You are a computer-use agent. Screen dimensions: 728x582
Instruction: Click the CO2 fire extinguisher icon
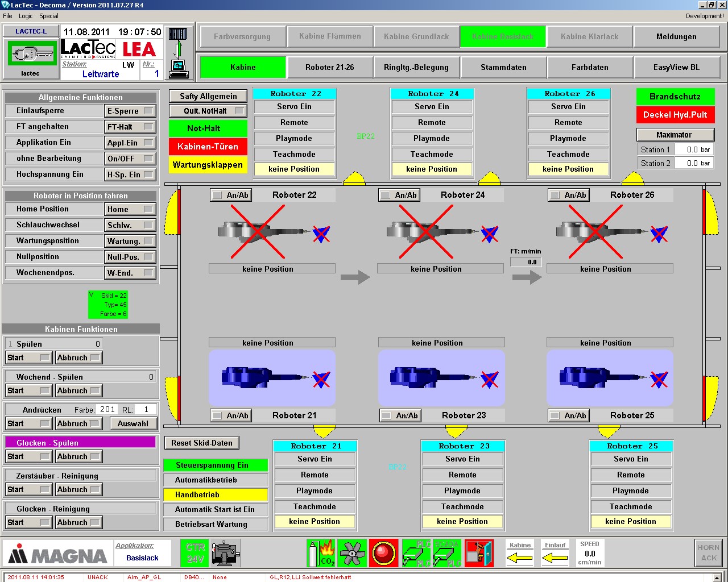(x=321, y=553)
